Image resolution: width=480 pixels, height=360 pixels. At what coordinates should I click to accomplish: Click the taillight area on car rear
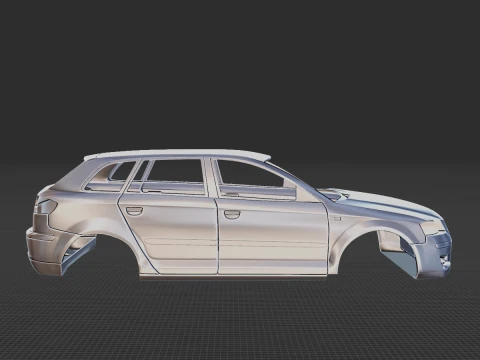pos(46,207)
